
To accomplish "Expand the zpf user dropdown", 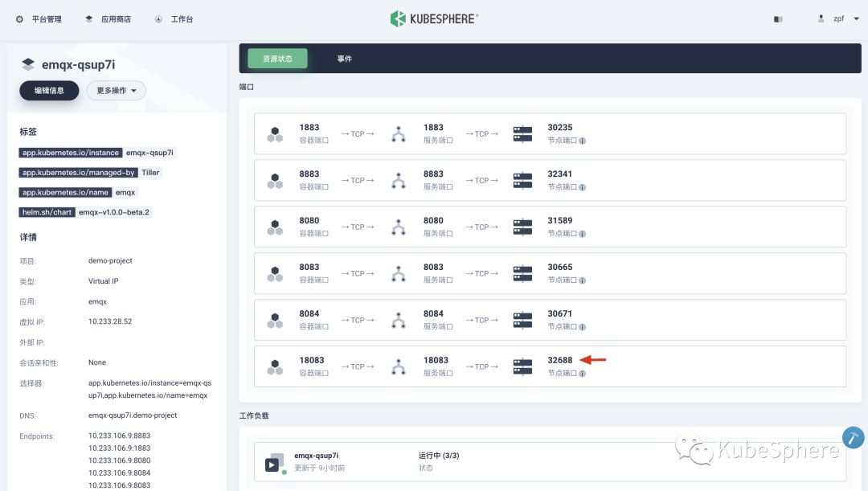I will click(x=857, y=18).
